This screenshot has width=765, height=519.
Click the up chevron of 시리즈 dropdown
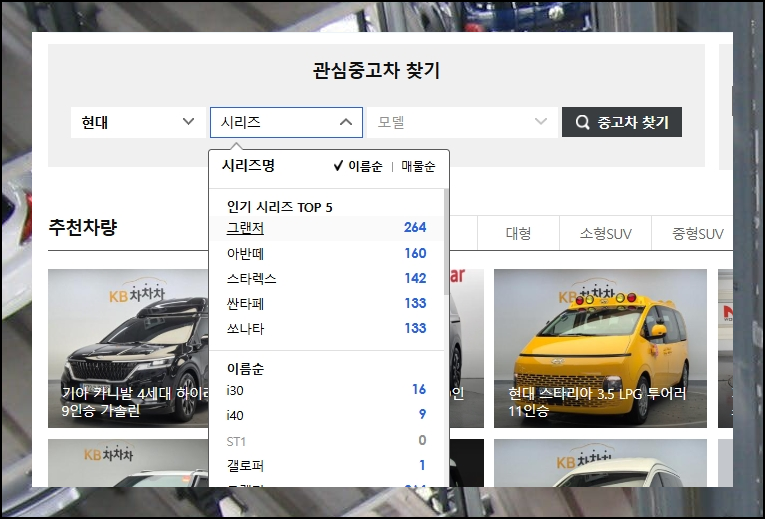[x=345, y=122]
